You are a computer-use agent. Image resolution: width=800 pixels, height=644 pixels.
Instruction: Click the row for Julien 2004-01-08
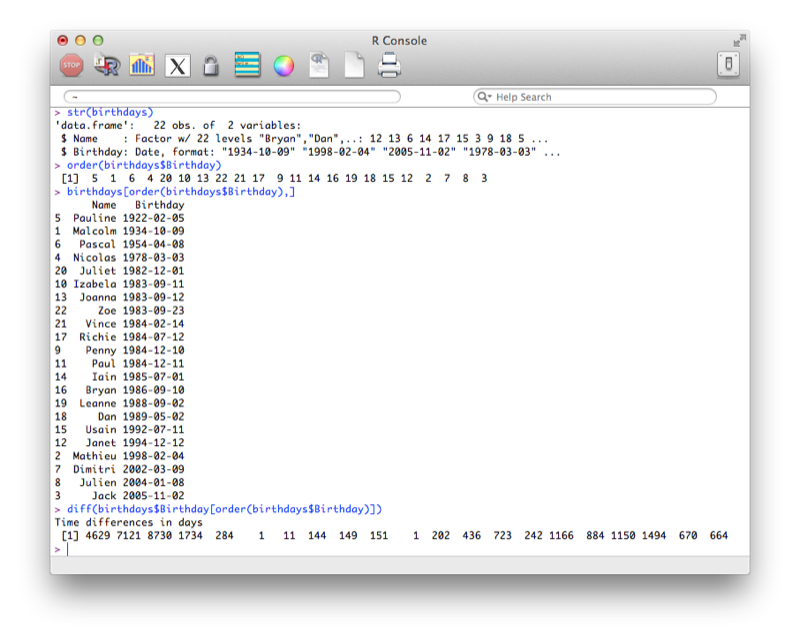pyautogui.click(x=119, y=483)
